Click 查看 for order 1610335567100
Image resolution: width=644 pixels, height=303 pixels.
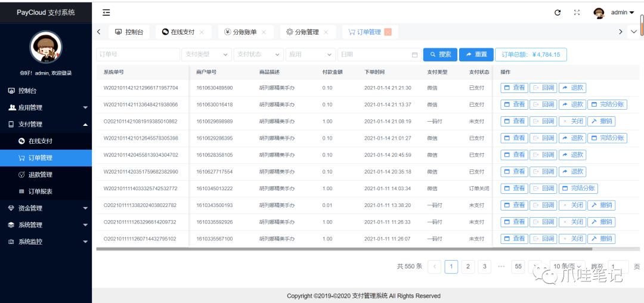coord(514,239)
